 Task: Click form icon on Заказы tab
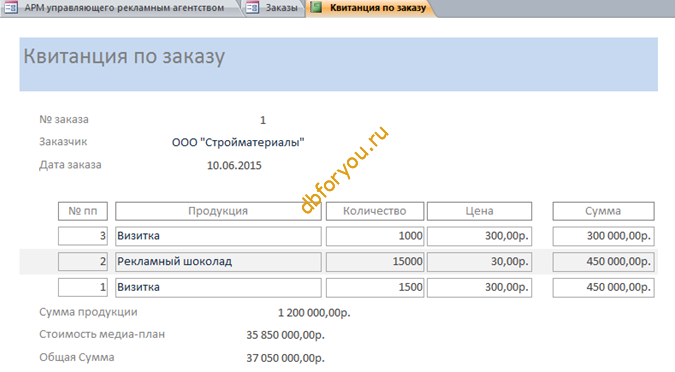[252, 7]
